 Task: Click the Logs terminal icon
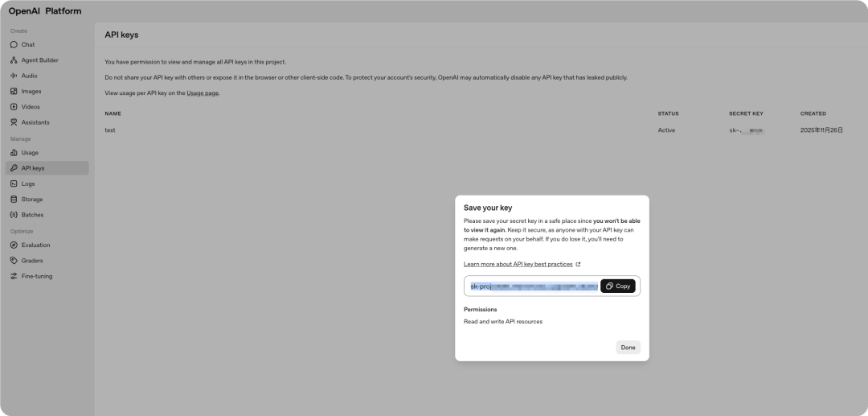click(14, 184)
